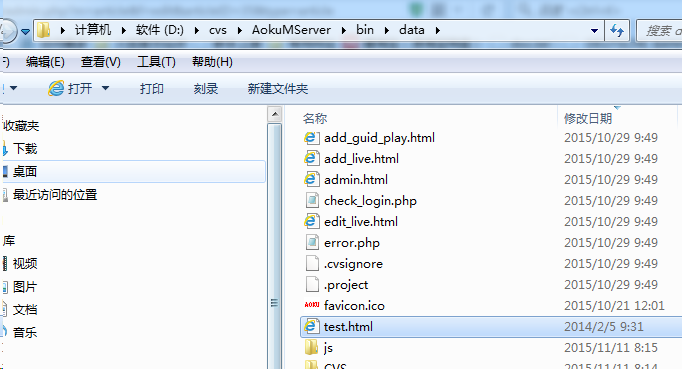
Task: Click the 新建文件夹 button
Action: click(278, 89)
